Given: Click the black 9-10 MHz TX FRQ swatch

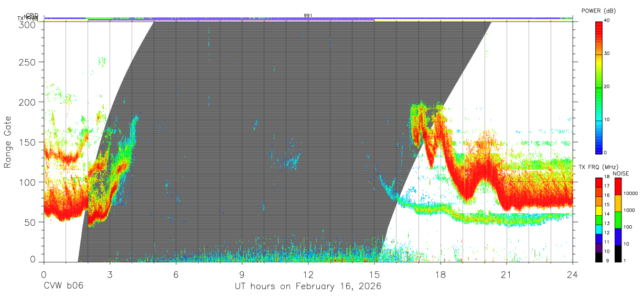Looking at the screenshot, I should click(x=599, y=257).
